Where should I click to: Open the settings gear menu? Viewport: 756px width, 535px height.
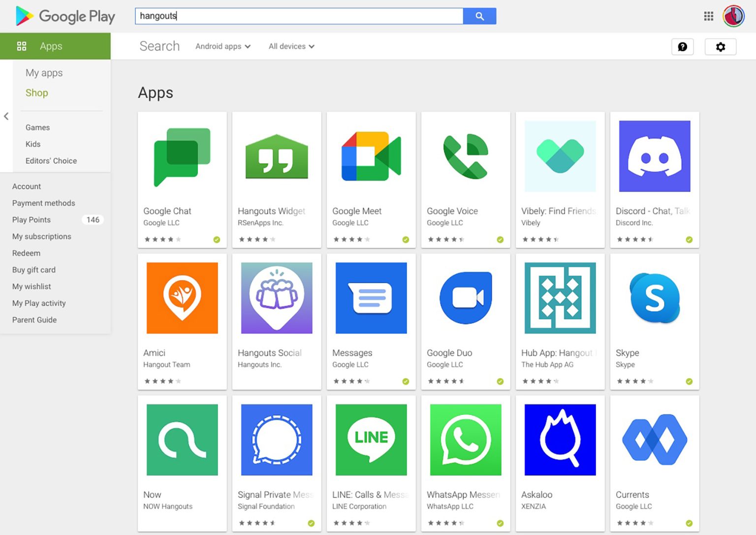[720, 47]
